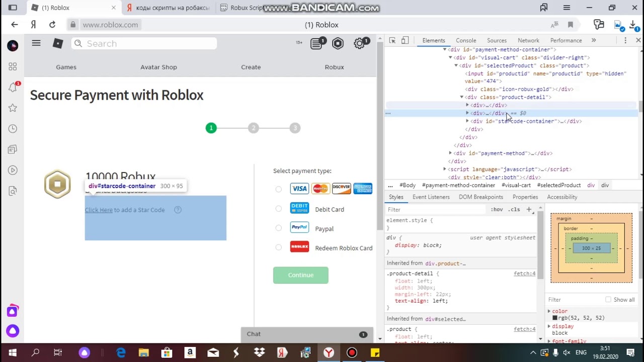
Task: Switch to the Network tab
Action: click(x=528, y=40)
